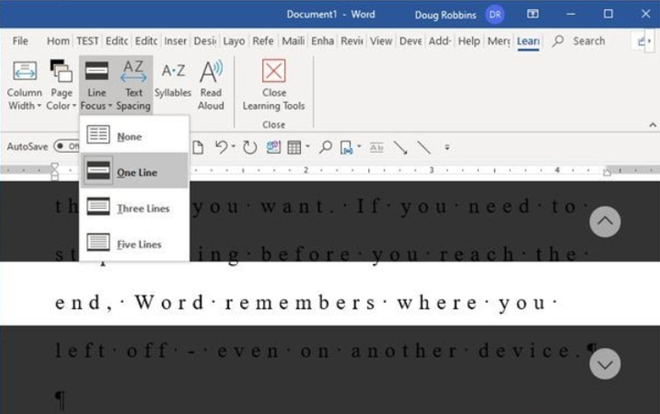Select the Learning Tools tab
The height and width of the screenshot is (414, 660).
(528, 41)
